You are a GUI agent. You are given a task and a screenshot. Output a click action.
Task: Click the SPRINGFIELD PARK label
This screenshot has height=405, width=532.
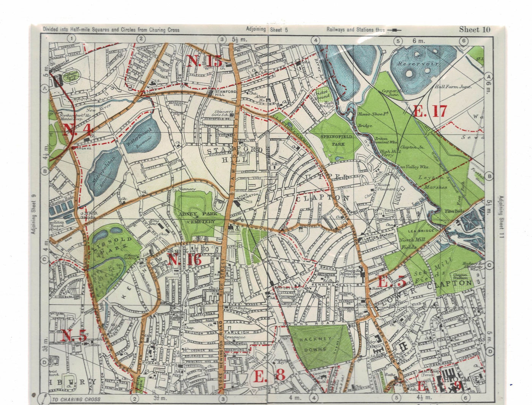point(336,140)
